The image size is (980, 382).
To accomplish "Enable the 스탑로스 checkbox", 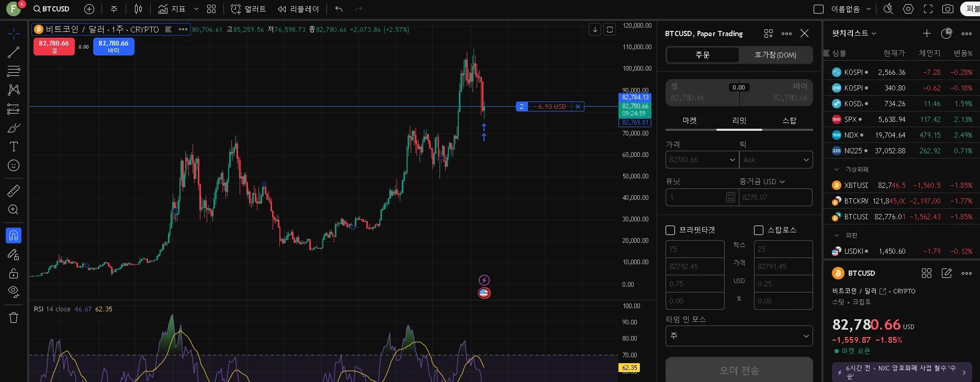I will click(x=759, y=230).
